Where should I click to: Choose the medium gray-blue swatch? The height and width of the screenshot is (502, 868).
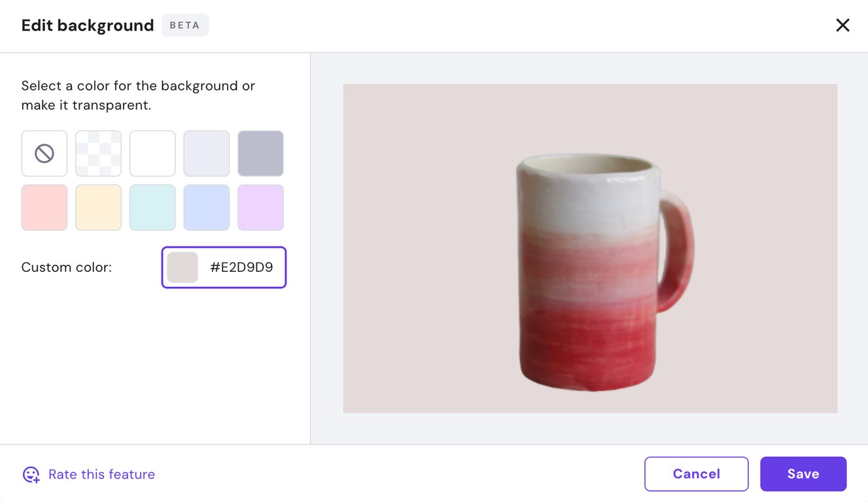260,154
